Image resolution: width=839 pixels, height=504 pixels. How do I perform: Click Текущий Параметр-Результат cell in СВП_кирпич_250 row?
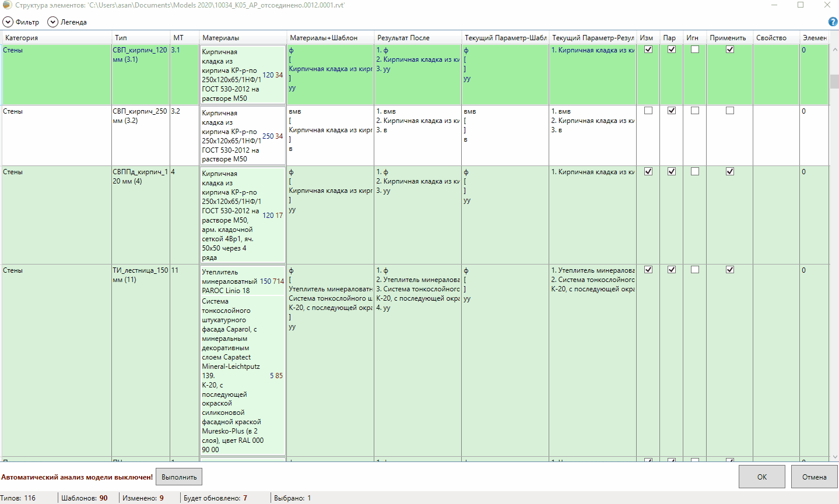click(593, 135)
